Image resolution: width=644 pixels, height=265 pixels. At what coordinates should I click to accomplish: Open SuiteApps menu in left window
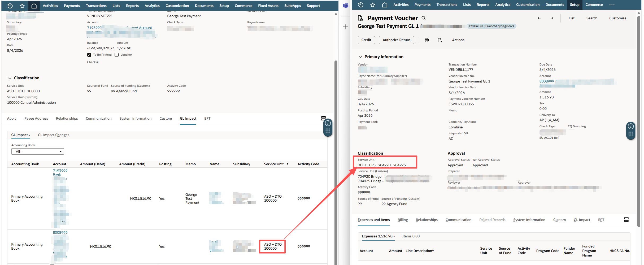tap(293, 6)
